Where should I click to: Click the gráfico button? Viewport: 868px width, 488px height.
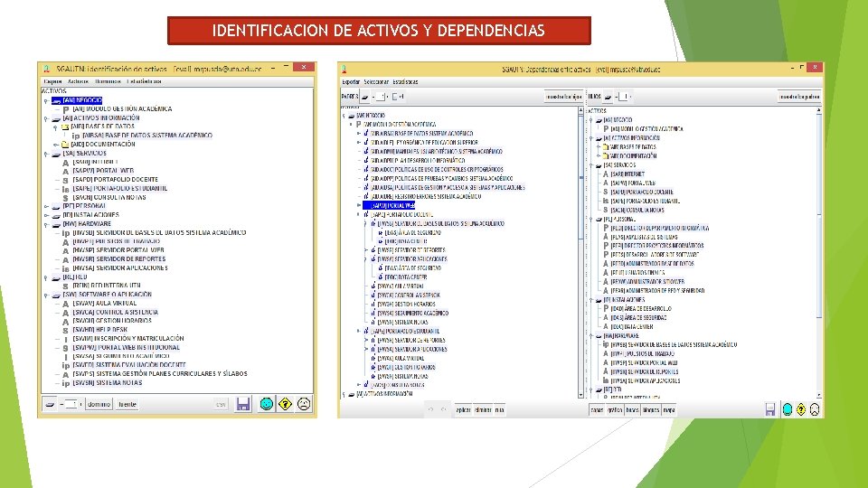(x=615, y=410)
